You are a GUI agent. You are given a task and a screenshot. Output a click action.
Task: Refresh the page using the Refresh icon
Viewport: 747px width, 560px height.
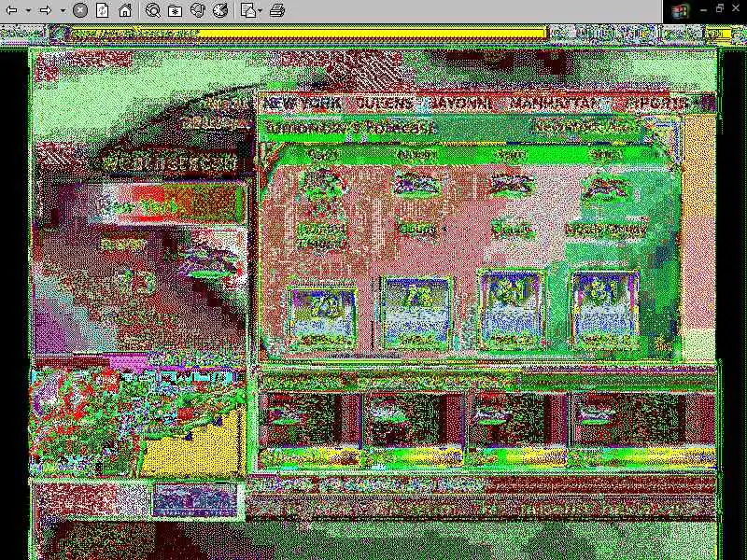pos(103,10)
